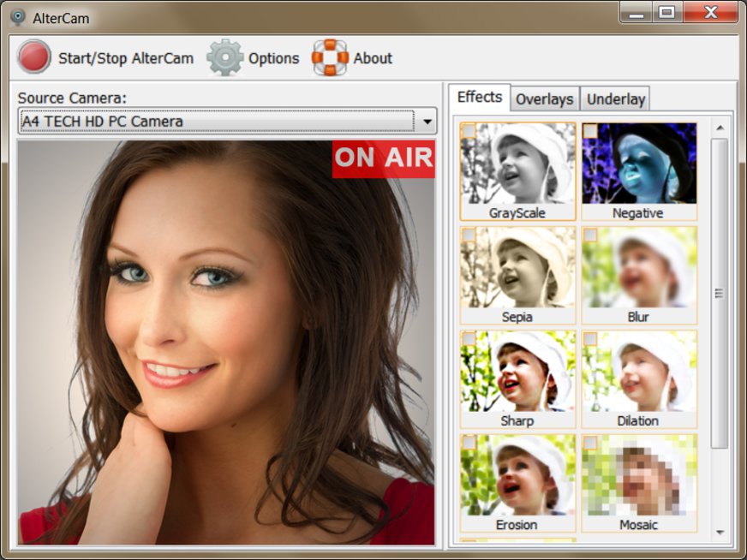Click the AlterCam webcam icon in title bar
Viewport: 747px width, 560px height.
17,17
